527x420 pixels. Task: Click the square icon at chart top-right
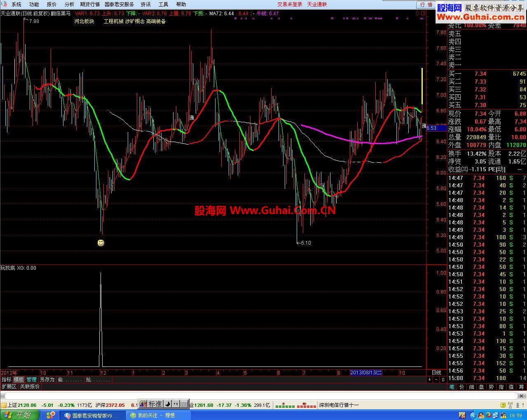tap(423, 13)
